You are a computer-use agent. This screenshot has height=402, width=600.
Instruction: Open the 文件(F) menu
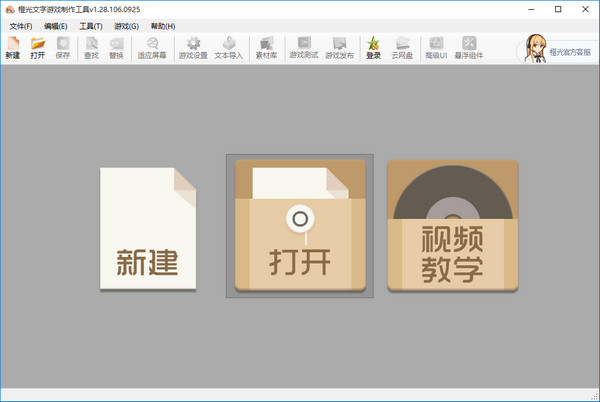pos(21,26)
